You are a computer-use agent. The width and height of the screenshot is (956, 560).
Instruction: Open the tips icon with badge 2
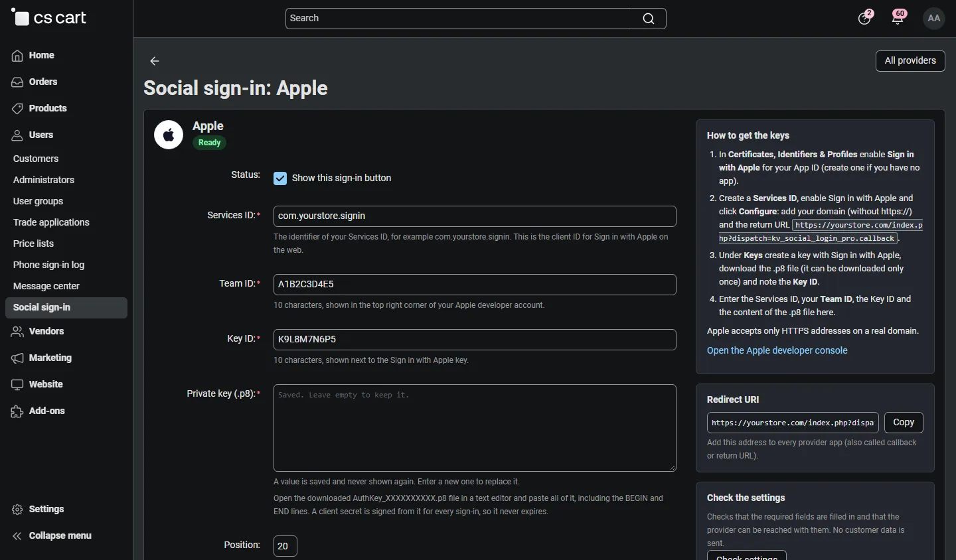tap(865, 18)
